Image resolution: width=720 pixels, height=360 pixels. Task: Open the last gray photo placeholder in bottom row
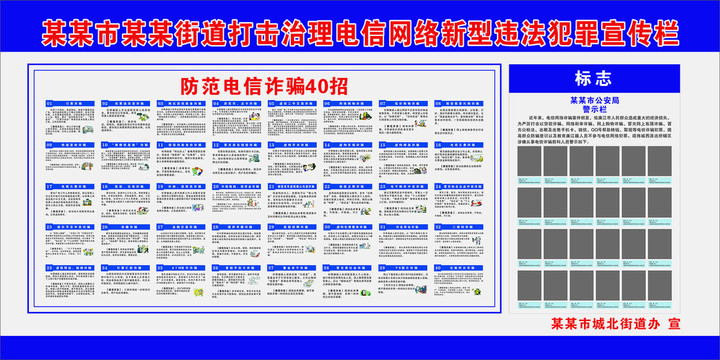coord(659,285)
